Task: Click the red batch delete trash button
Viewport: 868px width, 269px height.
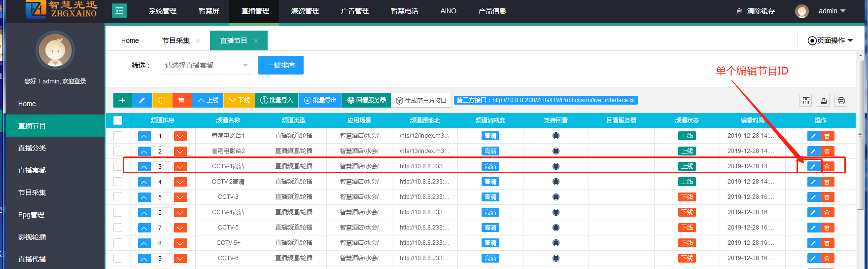Action: pos(181,100)
